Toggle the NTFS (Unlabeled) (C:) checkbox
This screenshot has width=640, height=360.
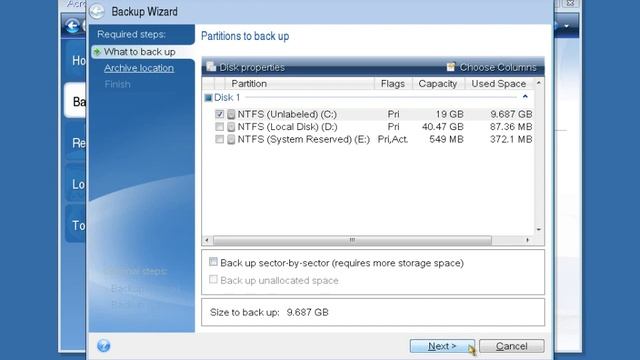(220, 114)
